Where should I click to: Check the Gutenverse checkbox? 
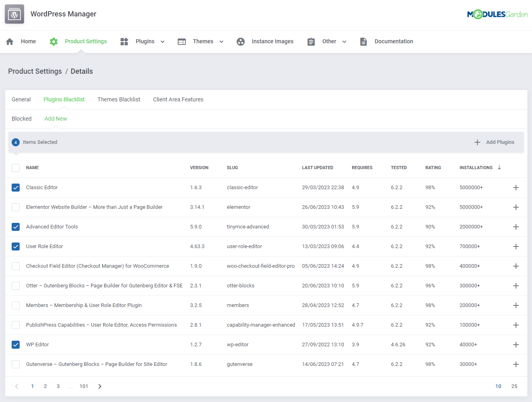coord(16,364)
